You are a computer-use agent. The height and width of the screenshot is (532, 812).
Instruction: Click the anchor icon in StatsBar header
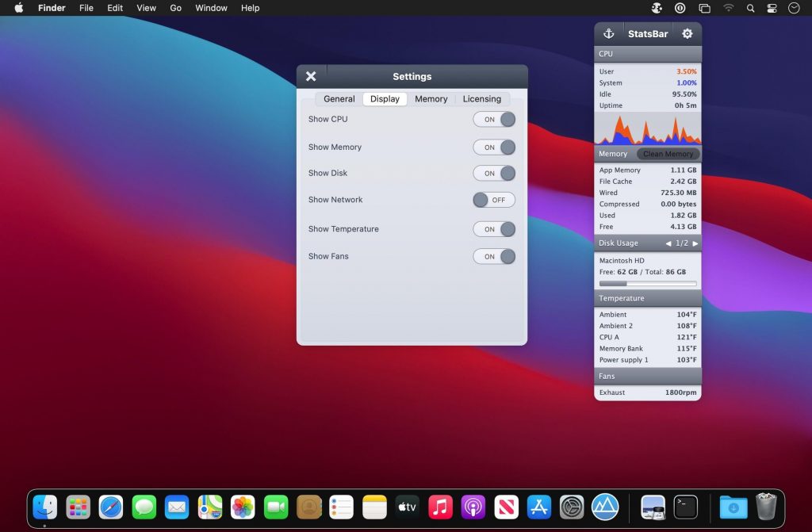(x=609, y=34)
